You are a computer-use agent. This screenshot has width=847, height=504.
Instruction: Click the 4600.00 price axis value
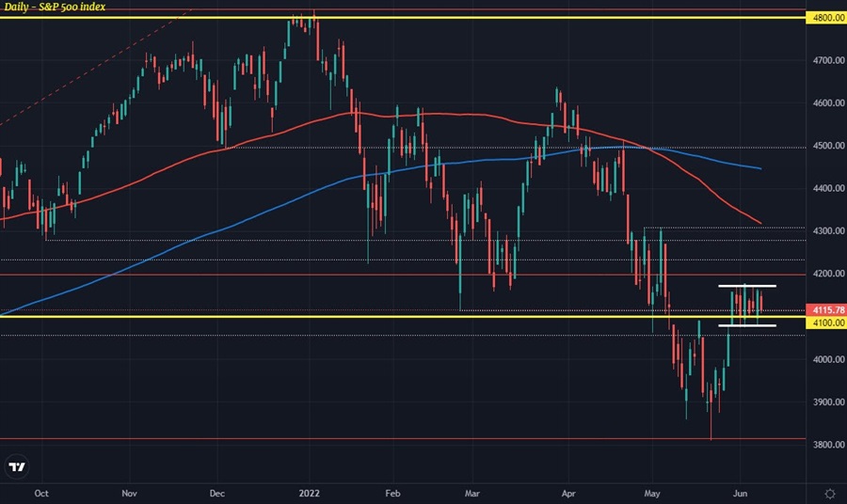(x=828, y=103)
